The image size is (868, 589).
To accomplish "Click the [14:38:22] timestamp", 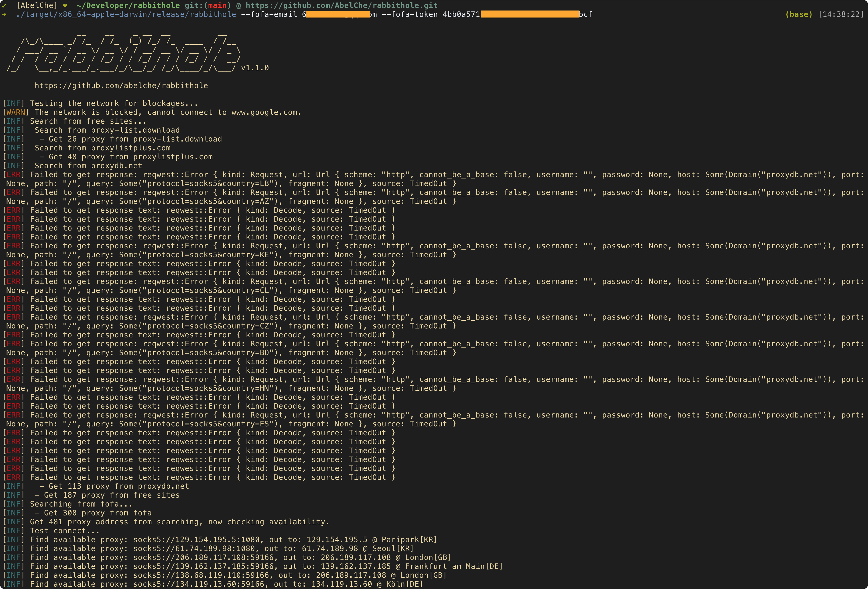I will [x=841, y=14].
